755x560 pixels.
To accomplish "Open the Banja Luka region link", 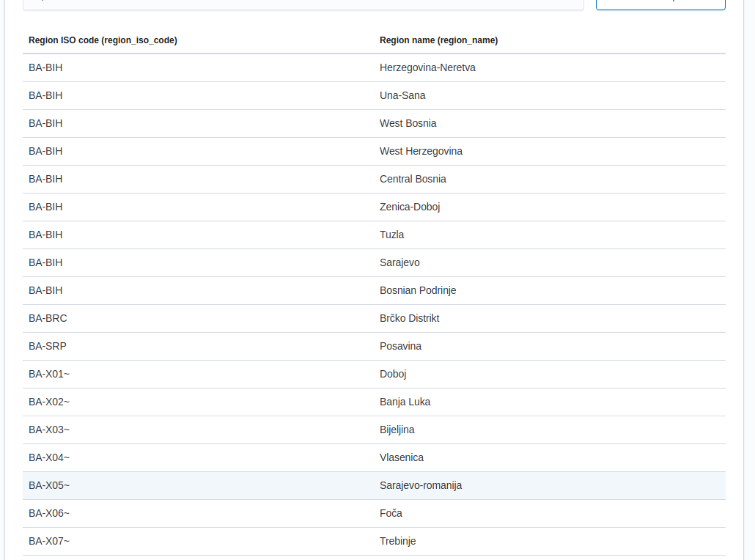I will tap(405, 402).
